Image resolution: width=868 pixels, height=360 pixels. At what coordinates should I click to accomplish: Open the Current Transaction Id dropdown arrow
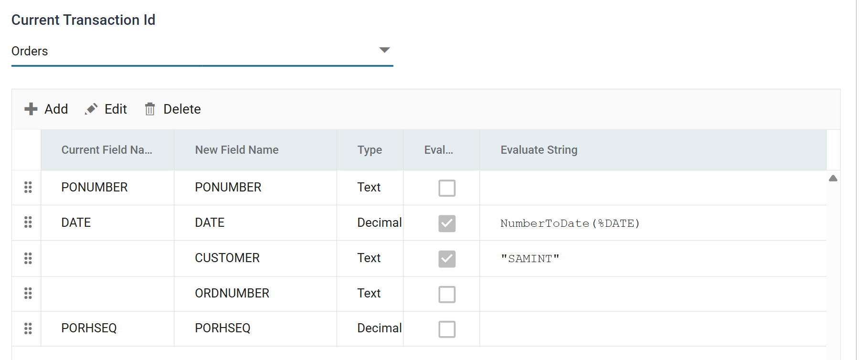click(384, 50)
